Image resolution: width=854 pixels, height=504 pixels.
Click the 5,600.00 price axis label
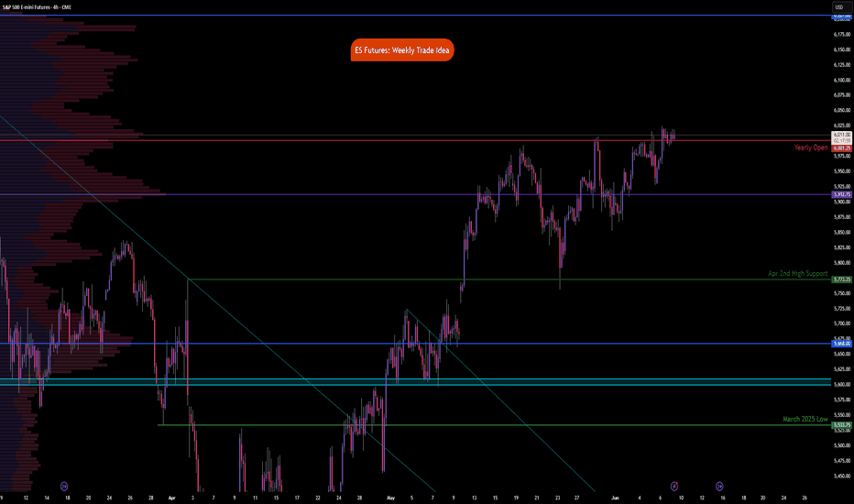842,384
